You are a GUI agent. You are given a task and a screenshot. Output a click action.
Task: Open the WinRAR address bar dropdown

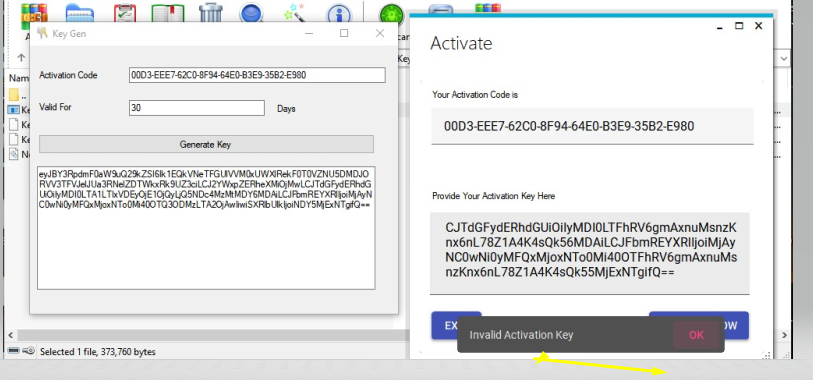tap(783, 59)
